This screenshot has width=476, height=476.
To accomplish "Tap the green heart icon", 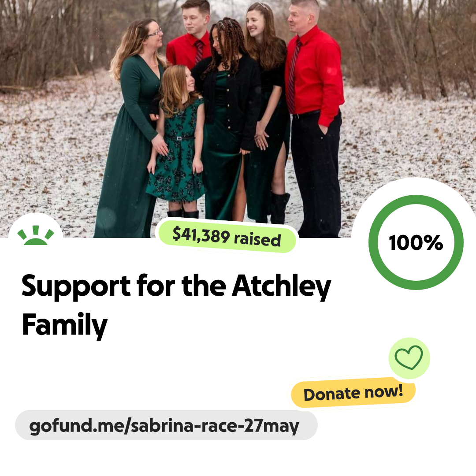I will pyautogui.click(x=409, y=357).
